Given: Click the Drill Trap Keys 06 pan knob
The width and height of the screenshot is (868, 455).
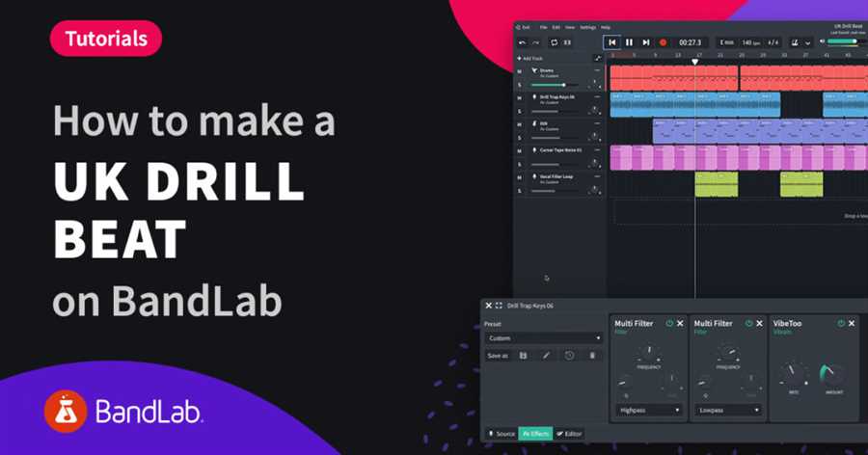Looking at the screenshot, I should [594, 110].
